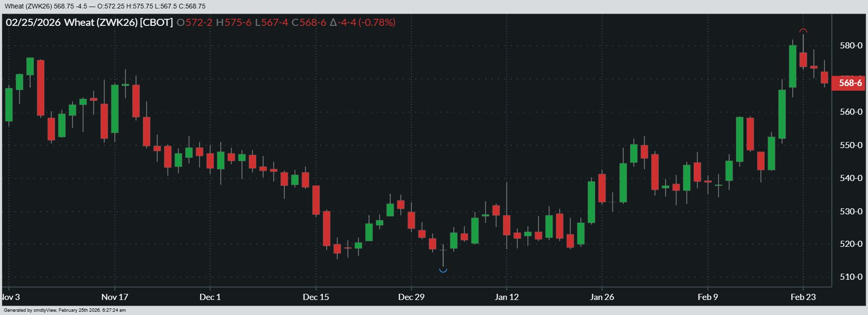868x315 pixels.
Task: Click the Feb 9 date axis label
Action: point(708,297)
